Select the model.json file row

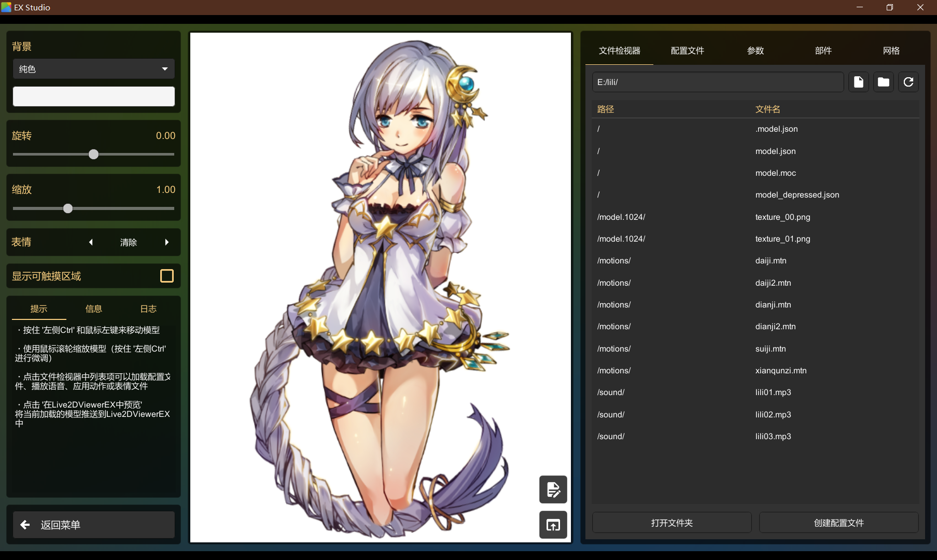coord(756,151)
